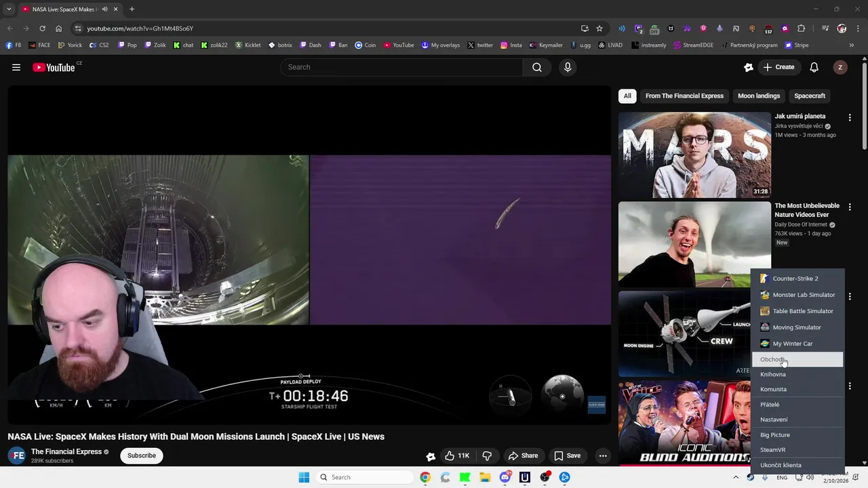
Task: Open the YouTube hamburger guide menu
Action: click(x=16, y=67)
